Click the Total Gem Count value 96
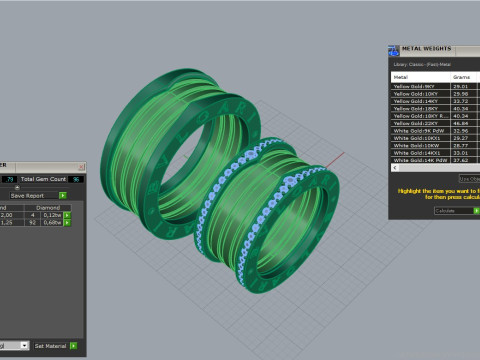This screenshot has height=360, width=480. pos(76,179)
